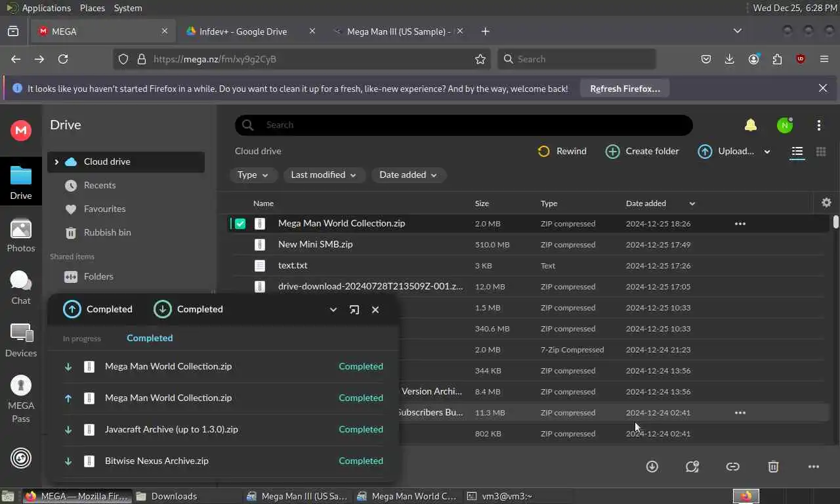Close the transfers widget
The width and height of the screenshot is (840, 504).
375,310
